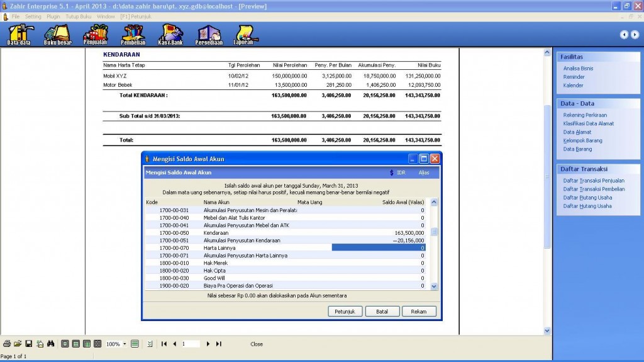This screenshot has width=644, height=362.
Task: Open the Buku besar module
Action: click(57, 35)
